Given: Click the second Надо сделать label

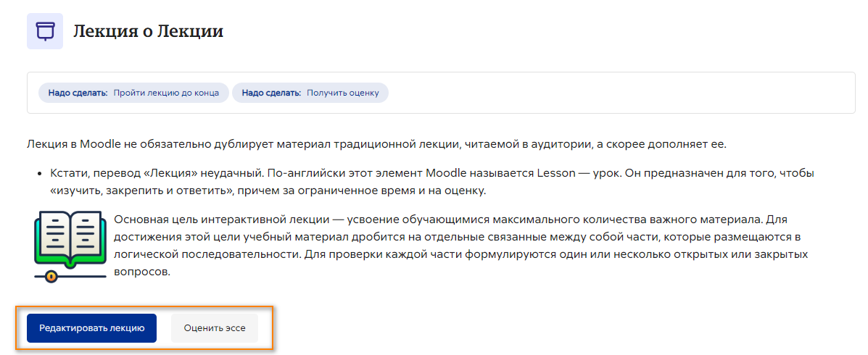Looking at the screenshot, I should coord(271,93).
